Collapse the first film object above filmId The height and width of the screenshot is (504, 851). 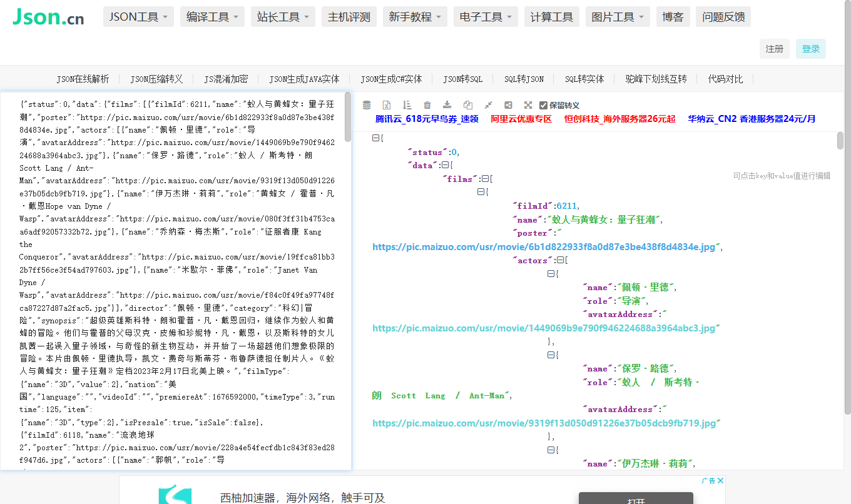coord(481,192)
